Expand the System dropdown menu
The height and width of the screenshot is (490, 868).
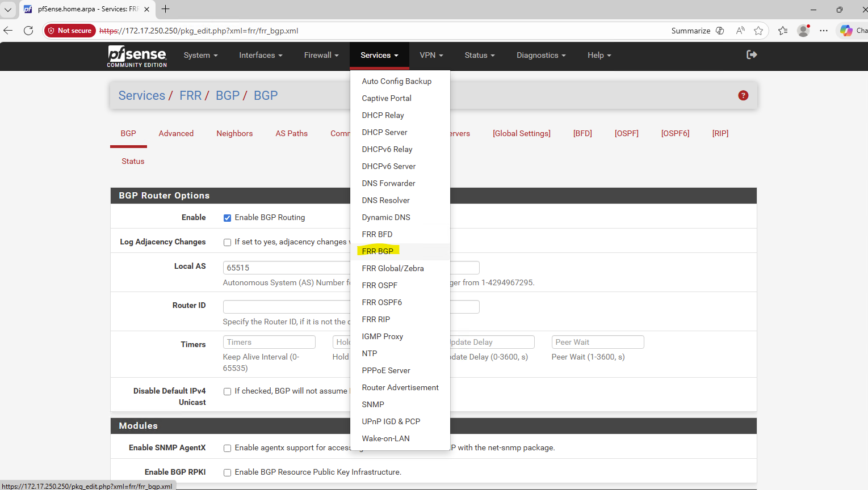(200, 55)
